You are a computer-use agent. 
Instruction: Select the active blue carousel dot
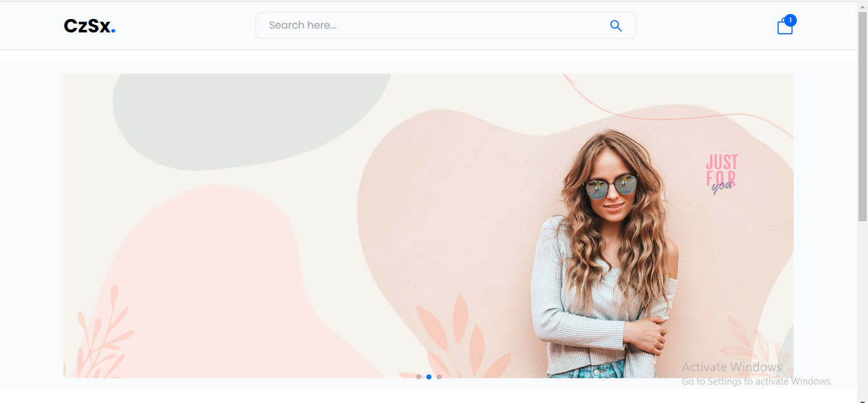(429, 377)
